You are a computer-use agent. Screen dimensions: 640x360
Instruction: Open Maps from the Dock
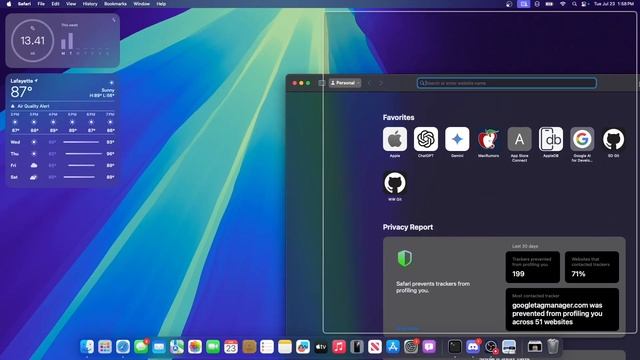[177, 347]
